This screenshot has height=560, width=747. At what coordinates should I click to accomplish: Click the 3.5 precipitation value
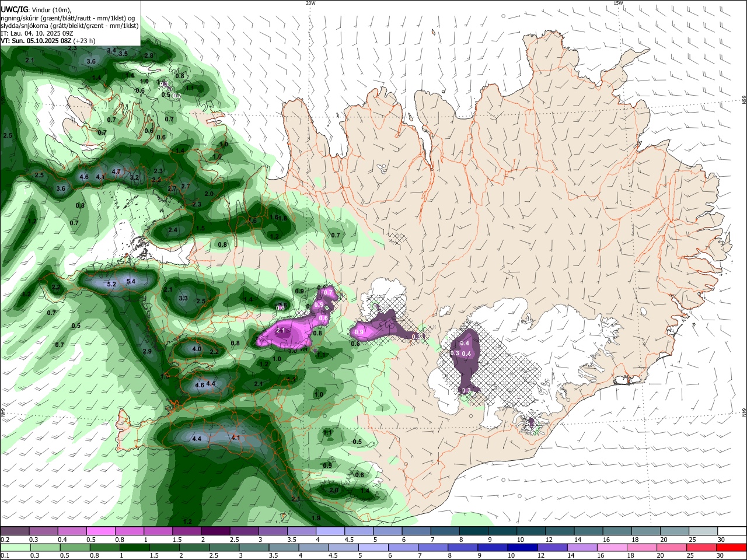tap(123, 54)
